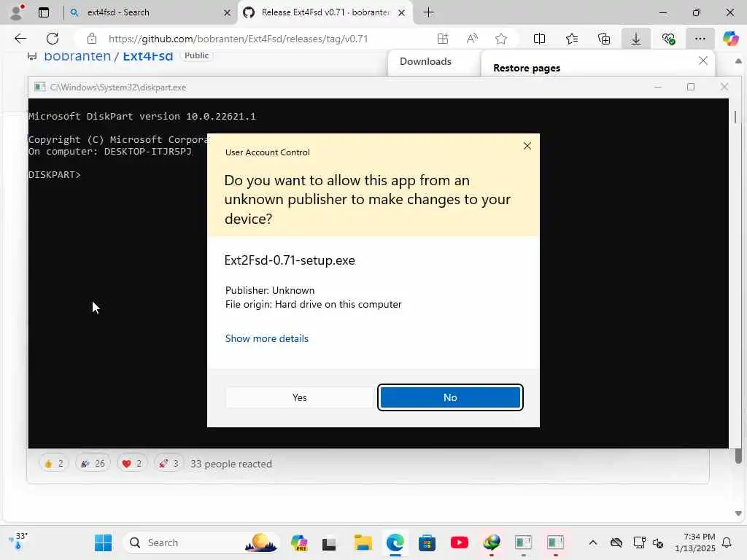Click the heart reaction with 2

(132, 463)
